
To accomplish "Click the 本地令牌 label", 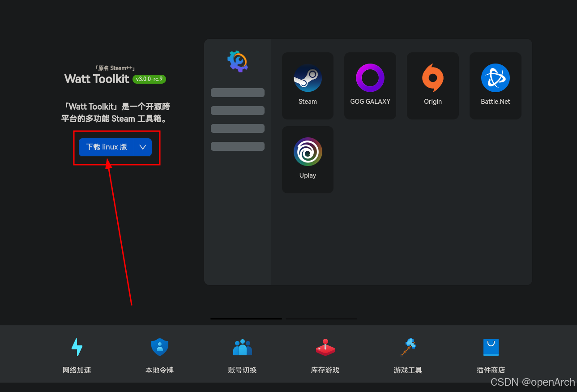I will point(160,371).
